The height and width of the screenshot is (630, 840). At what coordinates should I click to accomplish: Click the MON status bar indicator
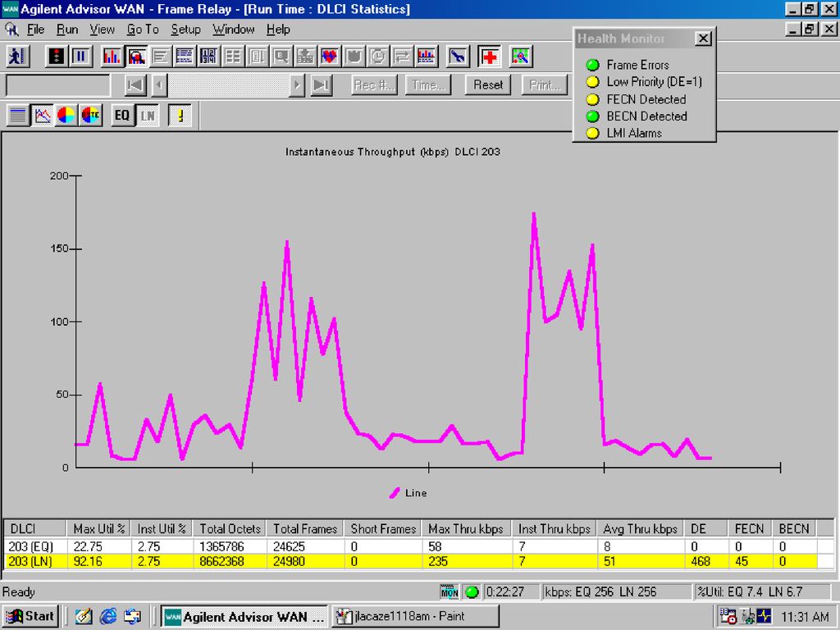[449, 592]
